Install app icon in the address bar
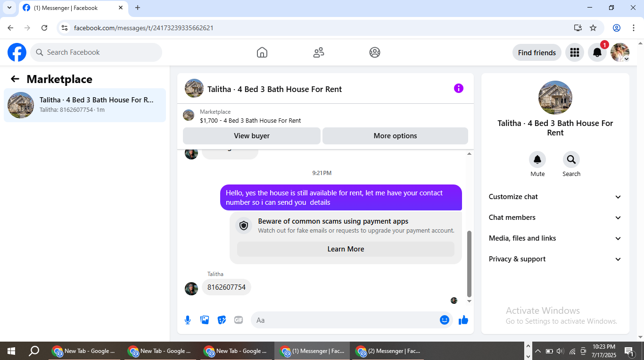This screenshot has width=644, height=360. pos(578,28)
